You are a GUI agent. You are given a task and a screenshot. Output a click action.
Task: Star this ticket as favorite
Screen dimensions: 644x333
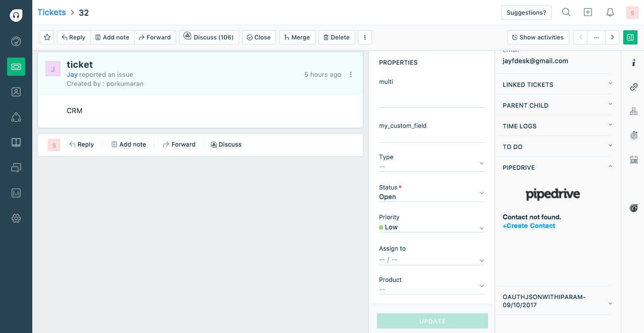47,37
